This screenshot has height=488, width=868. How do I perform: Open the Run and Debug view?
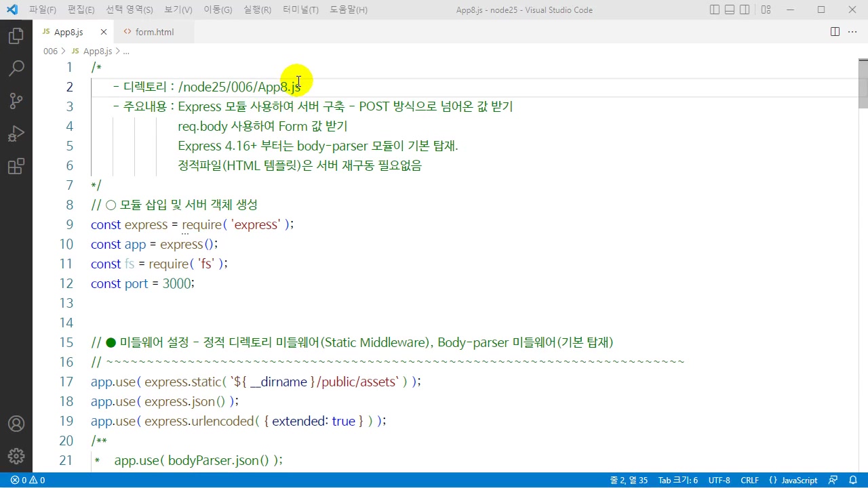click(x=16, y=134)
